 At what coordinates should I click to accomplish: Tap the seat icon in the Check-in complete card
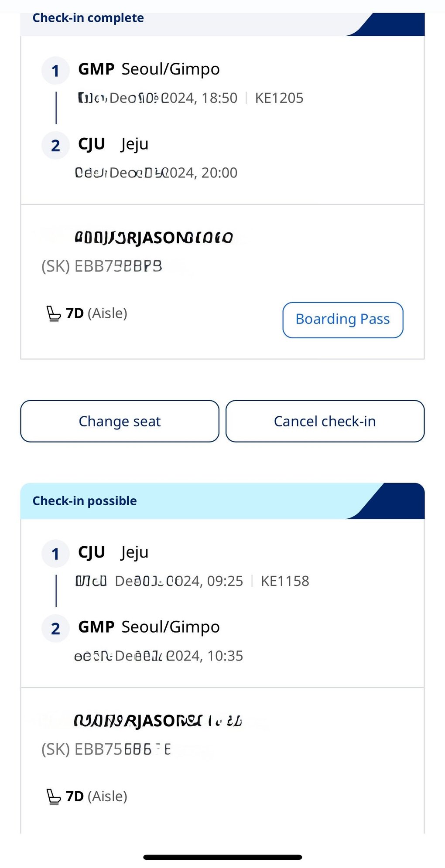pyautogui.click(x=54, y=314)
